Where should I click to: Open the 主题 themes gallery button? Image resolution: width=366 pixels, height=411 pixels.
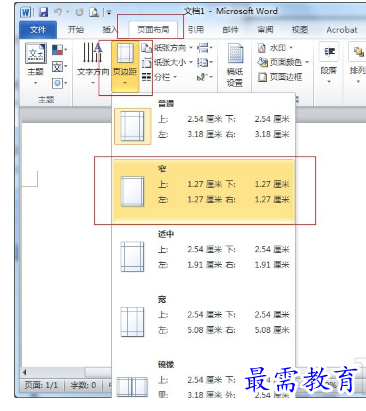[x=36, y=64]
